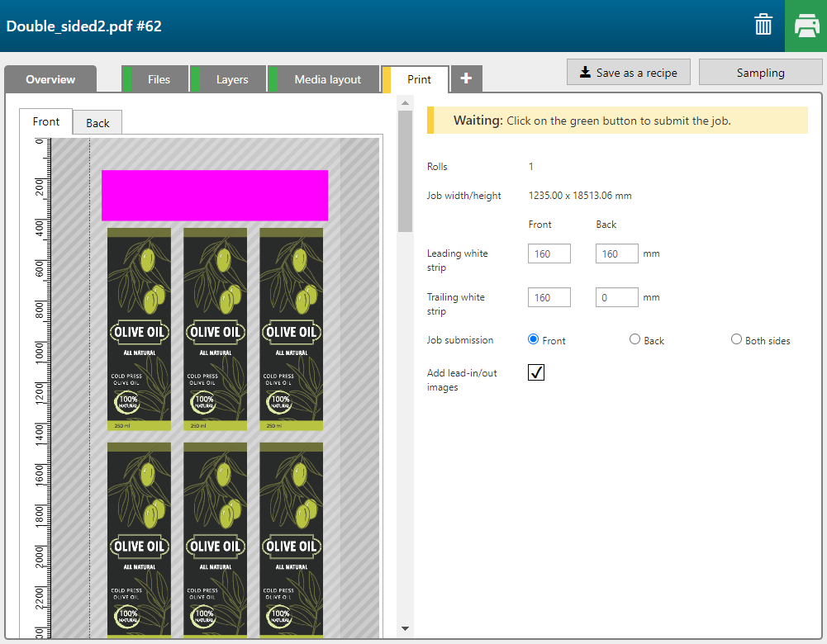Select the Front preview tab
This screenshot has height=644, width=827.
46,121
